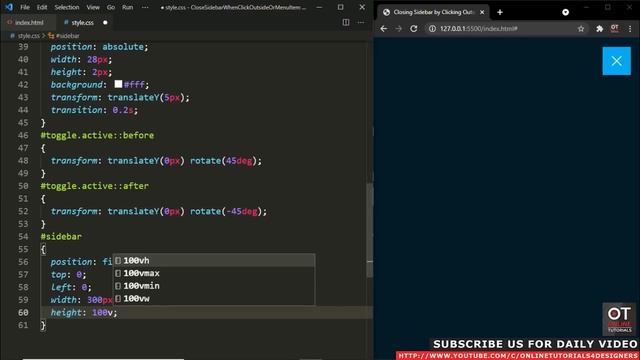Click the #toggle.active::after selector text

[95, 186]
